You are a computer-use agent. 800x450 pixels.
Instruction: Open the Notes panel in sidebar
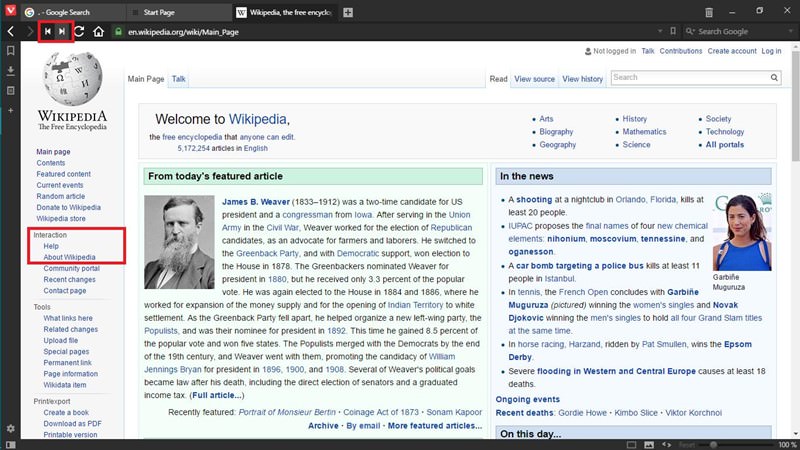[10, 90]
